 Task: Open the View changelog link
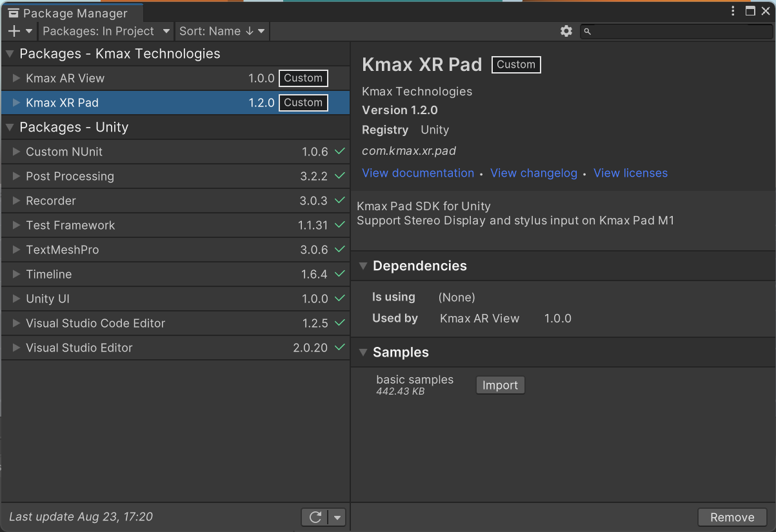click(533, 173)
